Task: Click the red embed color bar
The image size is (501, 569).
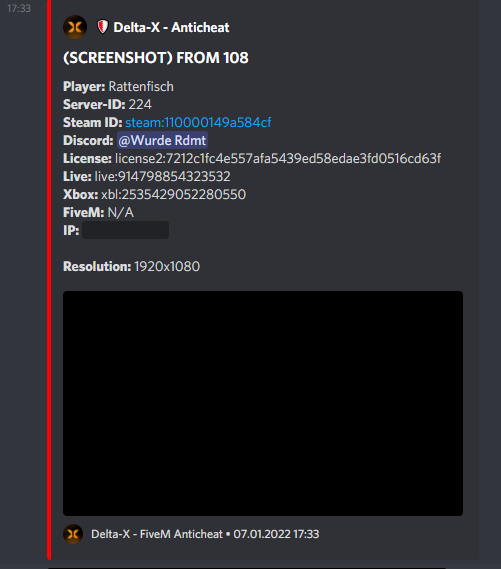Action: click(x=49, y=279)
